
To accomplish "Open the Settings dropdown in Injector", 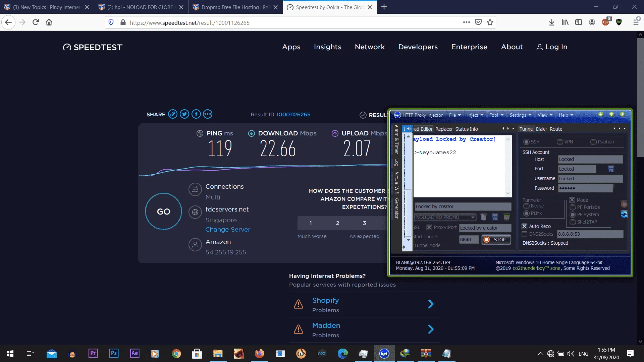I will pos(521,115).
